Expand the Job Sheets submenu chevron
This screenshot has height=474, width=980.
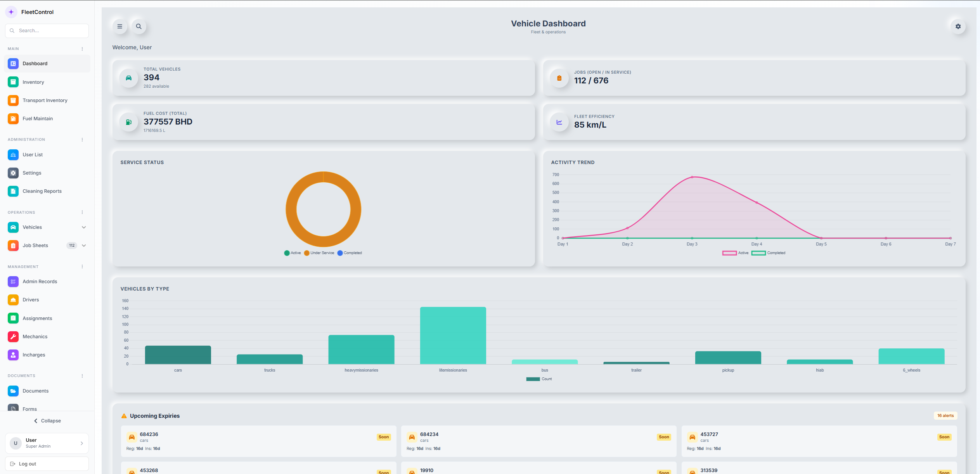pyautogui.click(x=84, y=246)
